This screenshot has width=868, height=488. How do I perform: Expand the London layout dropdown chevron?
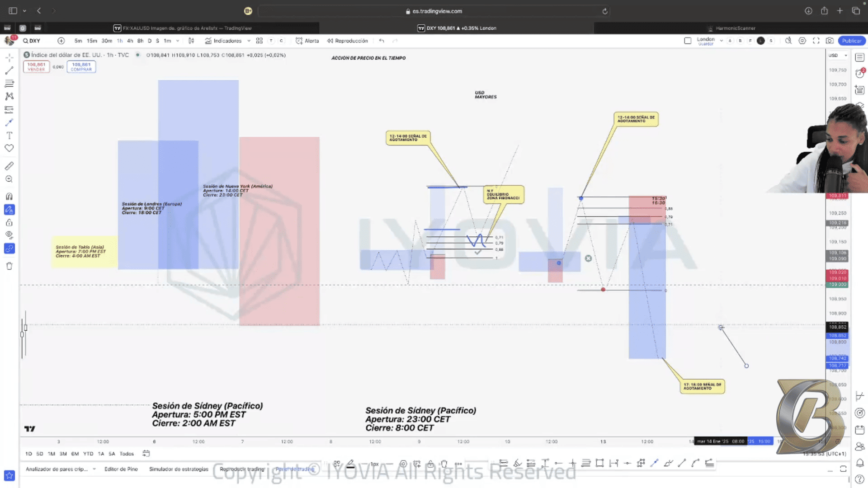(722, 41)
